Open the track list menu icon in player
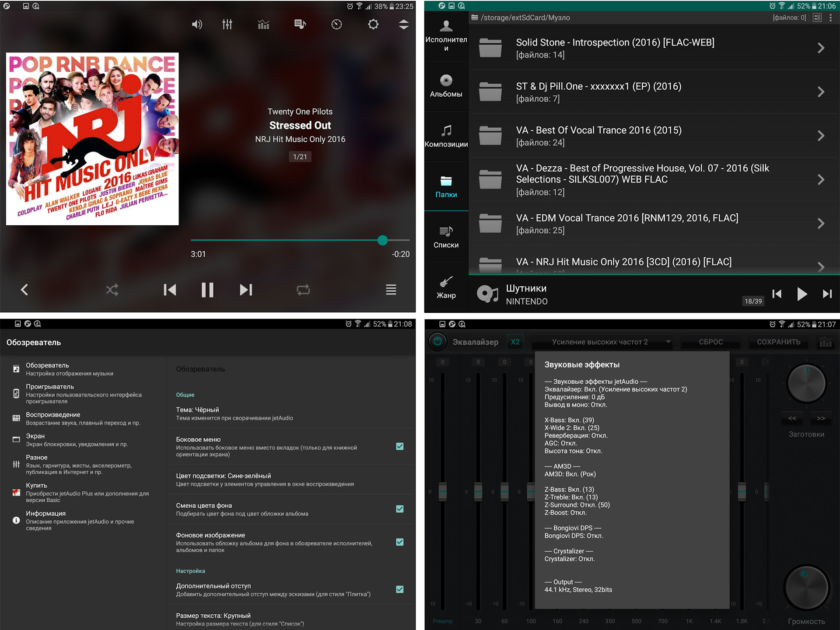Image resolution: width=840 pixels, height=630 pixels. pos(391,290)
